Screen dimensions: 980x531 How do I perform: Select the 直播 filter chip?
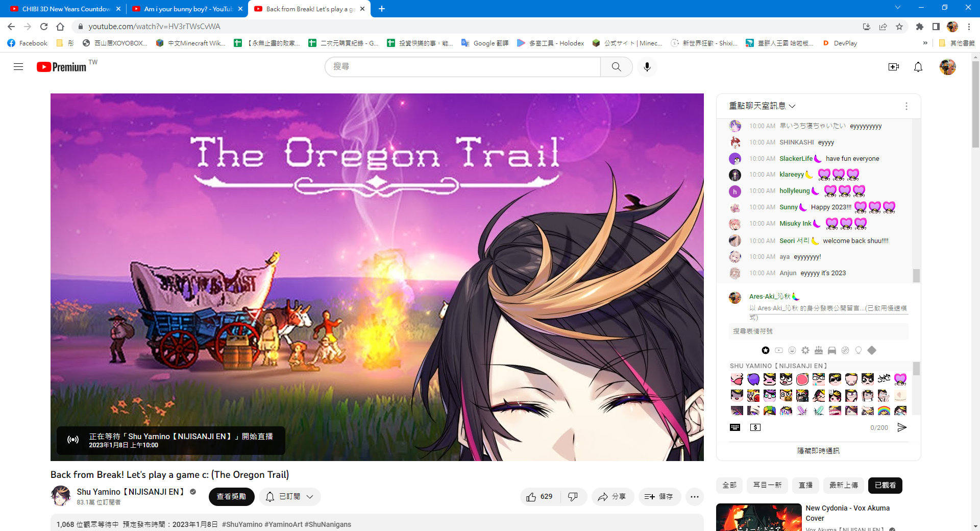806,486
